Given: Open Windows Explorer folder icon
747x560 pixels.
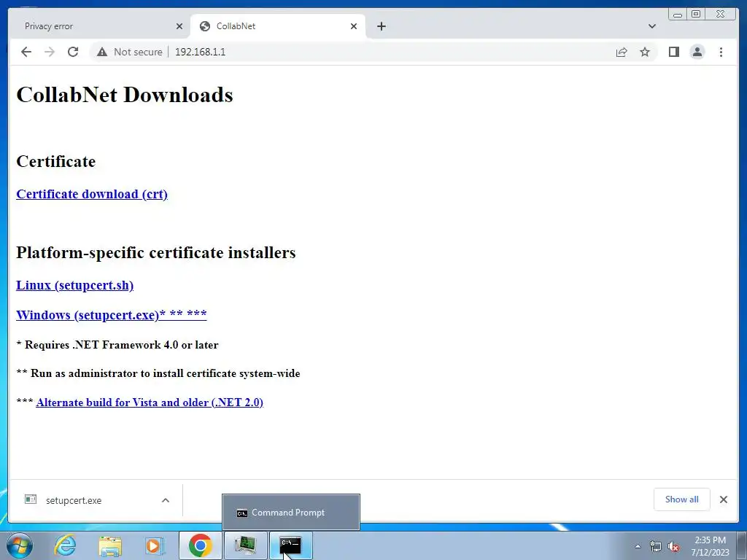Looking at the screenshot, I should pyautogui.click(x=110, y=545).
